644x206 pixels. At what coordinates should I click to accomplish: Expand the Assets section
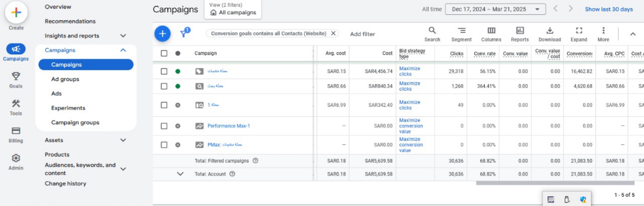tap(123, 140)
